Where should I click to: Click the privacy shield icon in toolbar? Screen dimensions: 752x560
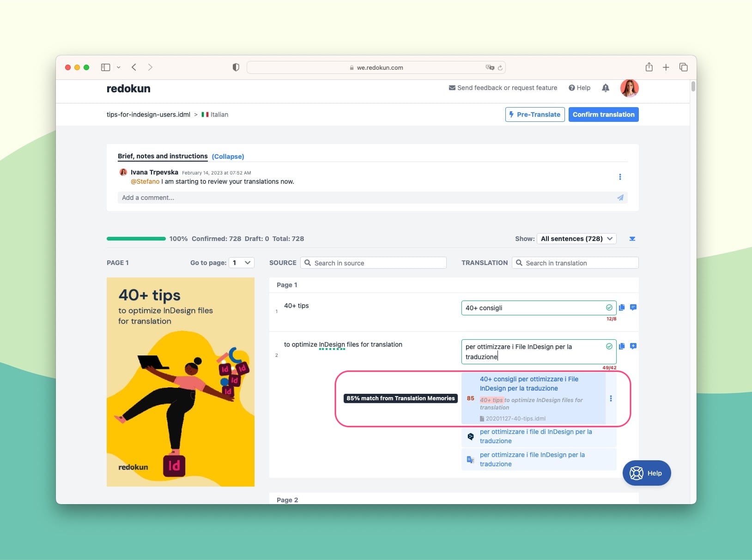tap(236, 67)
